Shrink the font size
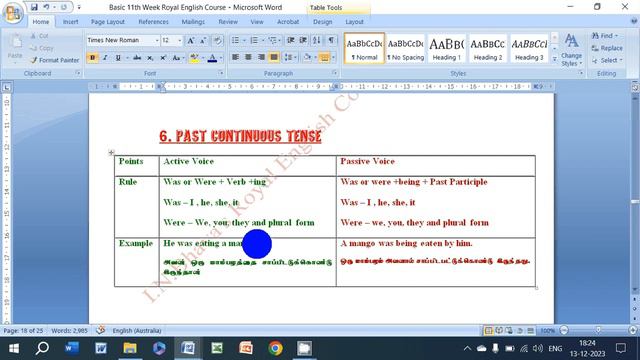The image size is (640, 360). coord(203,40)
